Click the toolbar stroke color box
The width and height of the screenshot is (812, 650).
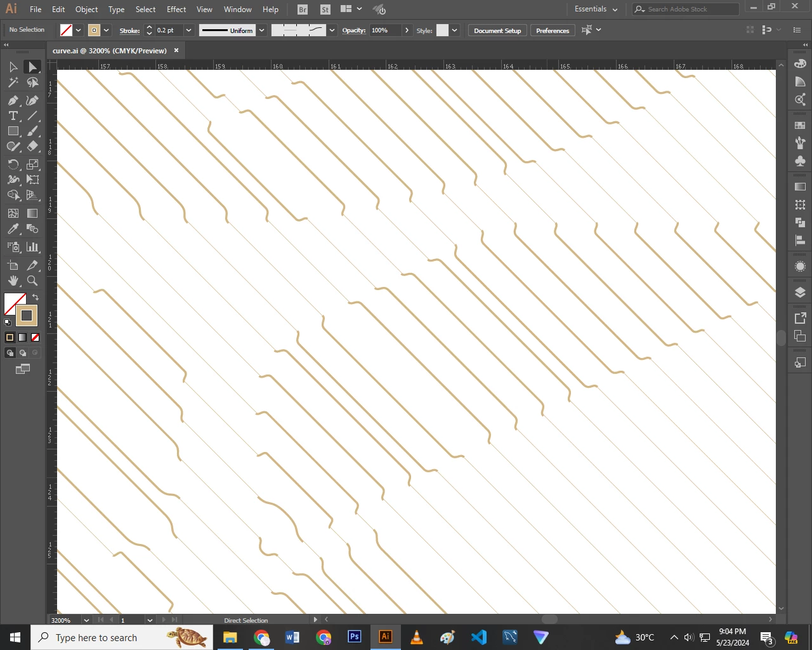click(27, 315)
